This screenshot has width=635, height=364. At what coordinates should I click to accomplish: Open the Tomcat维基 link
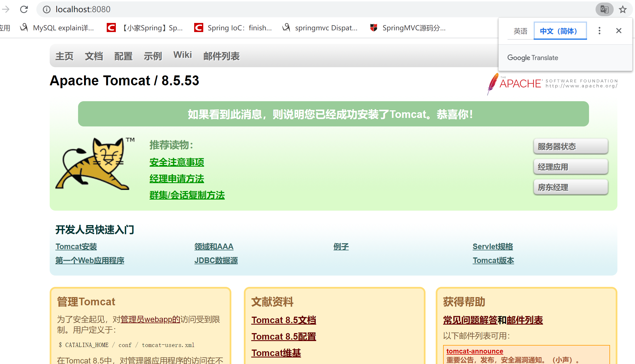pos(276,353)
